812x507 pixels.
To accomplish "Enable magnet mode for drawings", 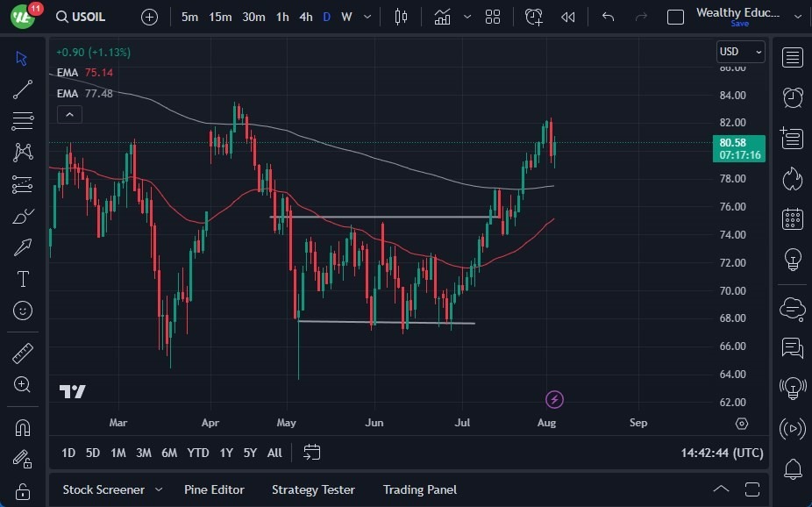I will click(22, 427).
